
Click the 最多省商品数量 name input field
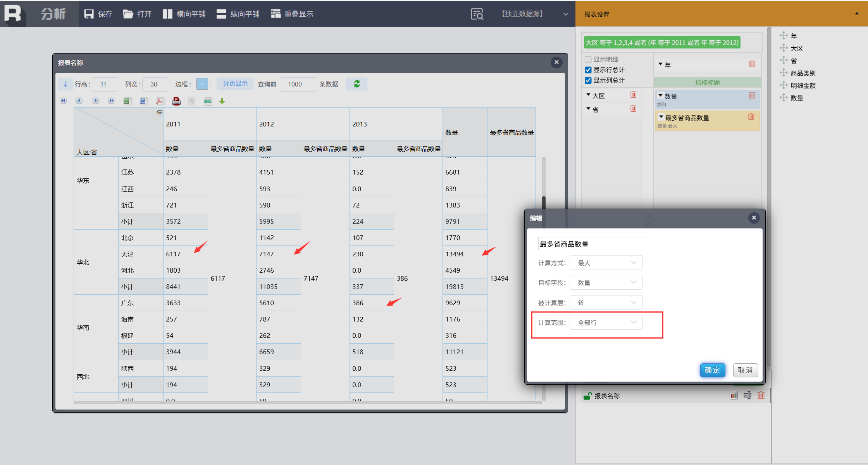point(592,244)
